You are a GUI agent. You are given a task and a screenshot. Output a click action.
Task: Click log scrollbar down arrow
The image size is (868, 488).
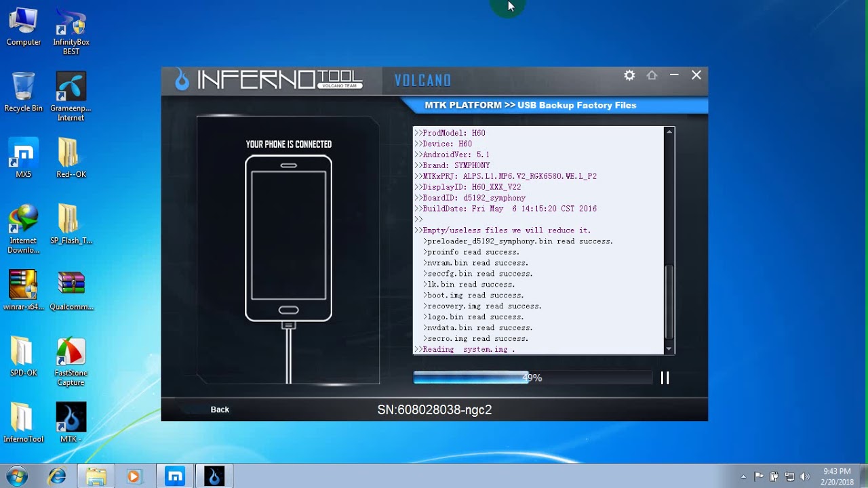click(x=669, y=349)
